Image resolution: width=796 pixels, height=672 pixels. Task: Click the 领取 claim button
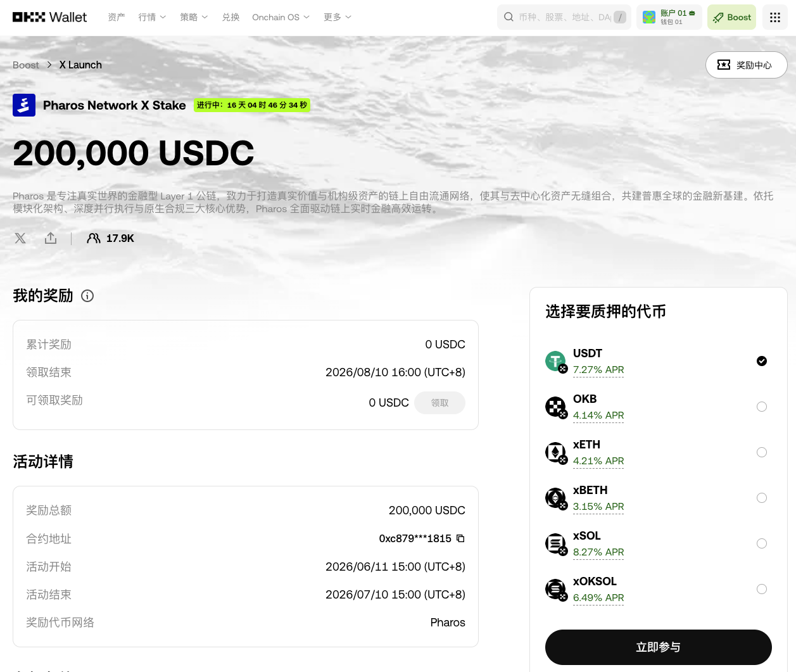click(x=440, y=403)
